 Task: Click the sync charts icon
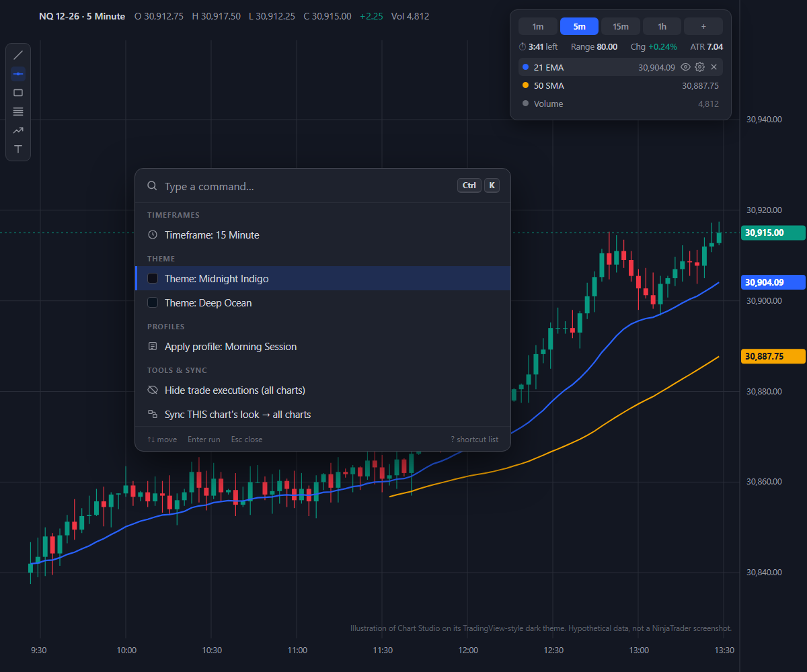point(153,415)
